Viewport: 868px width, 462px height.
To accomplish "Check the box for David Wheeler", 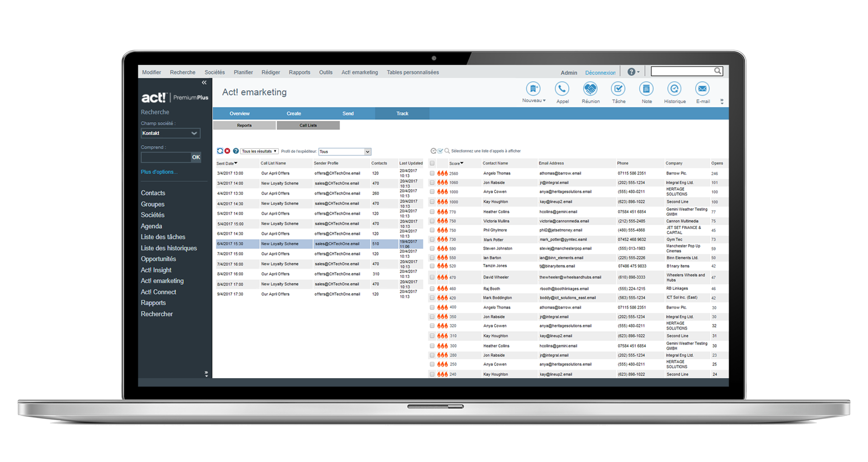I will tap(432, 278).
